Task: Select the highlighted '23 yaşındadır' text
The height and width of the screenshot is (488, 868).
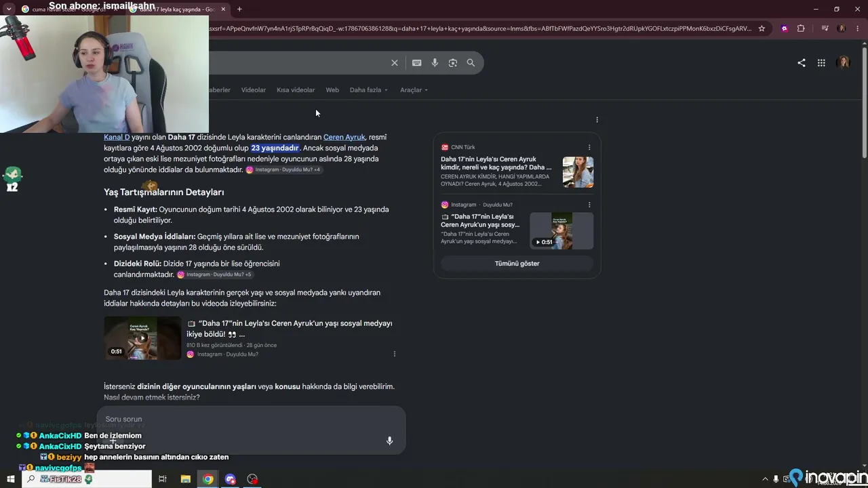Action: 275,148
